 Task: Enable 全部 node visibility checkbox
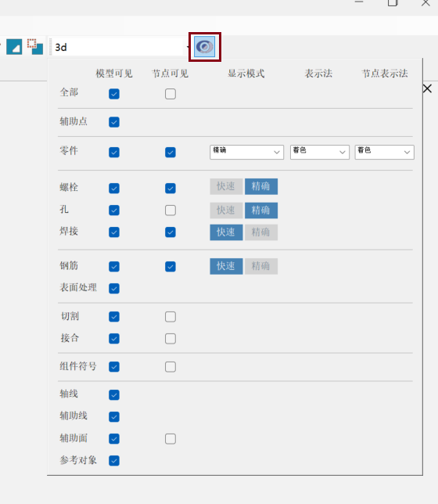point(171,94)
